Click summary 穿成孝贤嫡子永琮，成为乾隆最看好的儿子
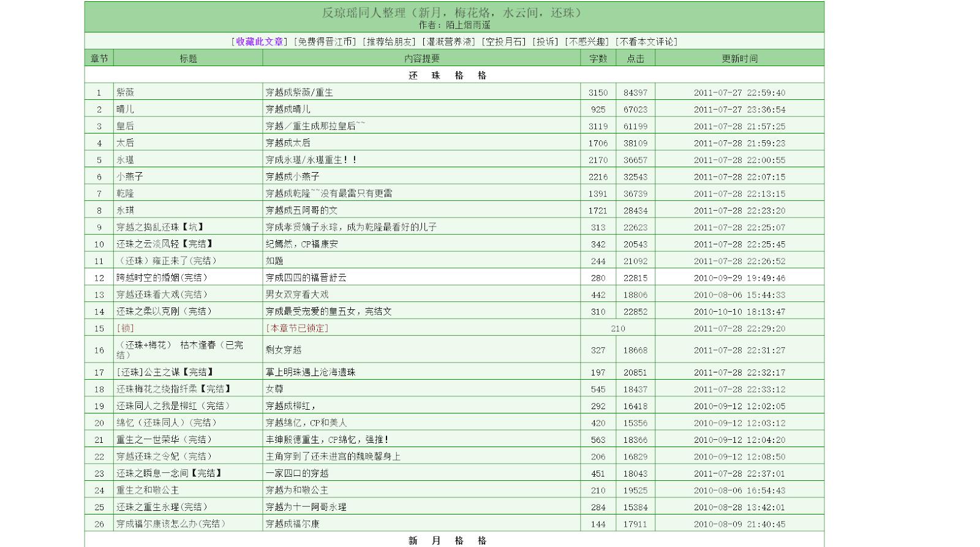The height and width of the screenshot is (547, 980). pos(352,227)
